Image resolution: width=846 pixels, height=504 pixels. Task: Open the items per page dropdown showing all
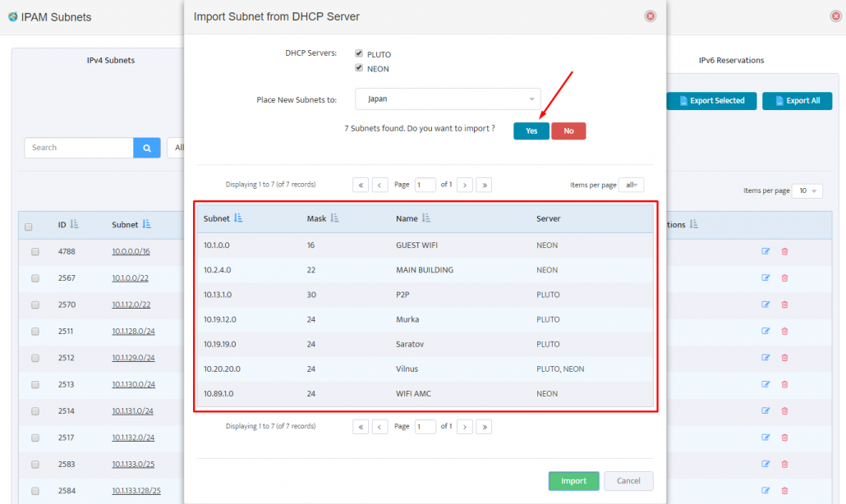click(x=632, y=185)
